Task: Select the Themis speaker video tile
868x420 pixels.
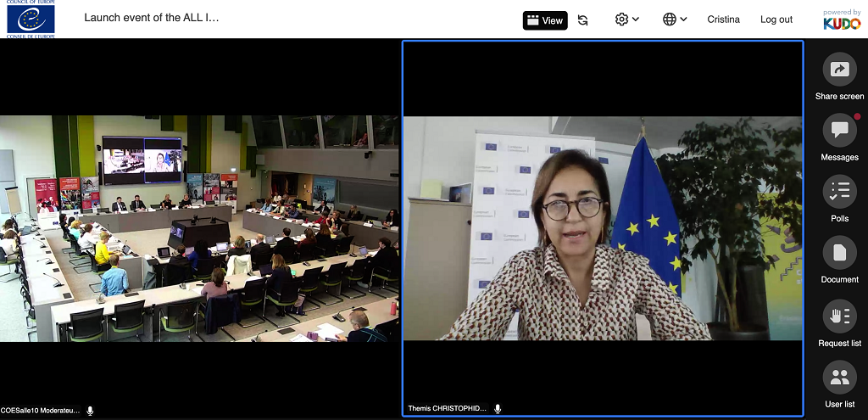Action: (602, 228)
